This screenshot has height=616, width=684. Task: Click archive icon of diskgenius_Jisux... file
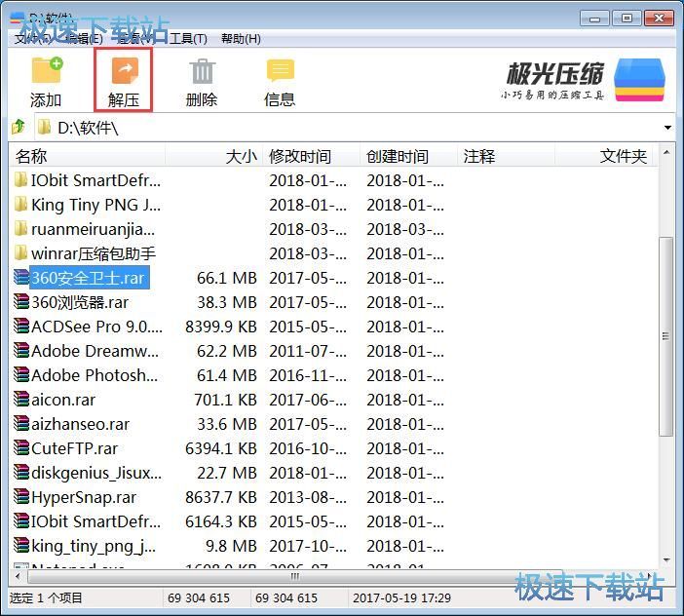21,473
